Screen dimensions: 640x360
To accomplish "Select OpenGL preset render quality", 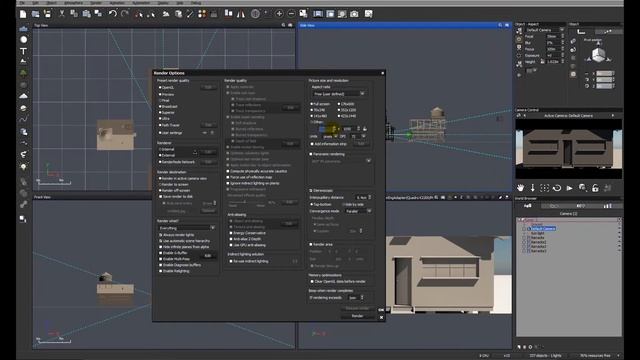I will click(167, 87).
